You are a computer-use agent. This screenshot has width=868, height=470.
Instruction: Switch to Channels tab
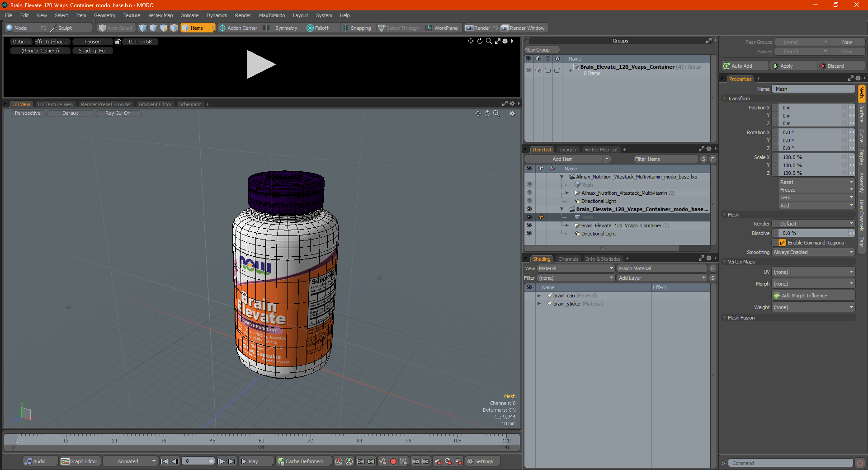click(x=568, y=259)
